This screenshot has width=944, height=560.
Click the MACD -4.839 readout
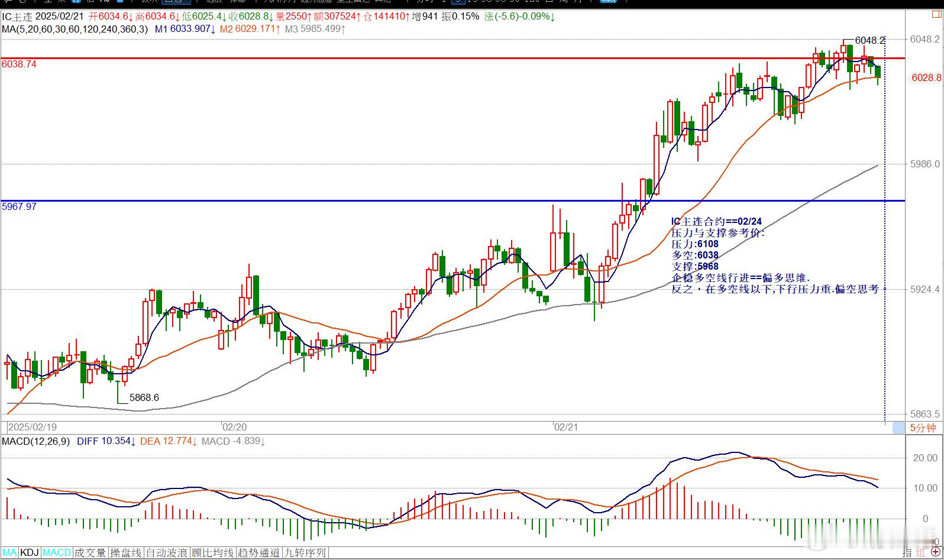[x=234, y=441]
